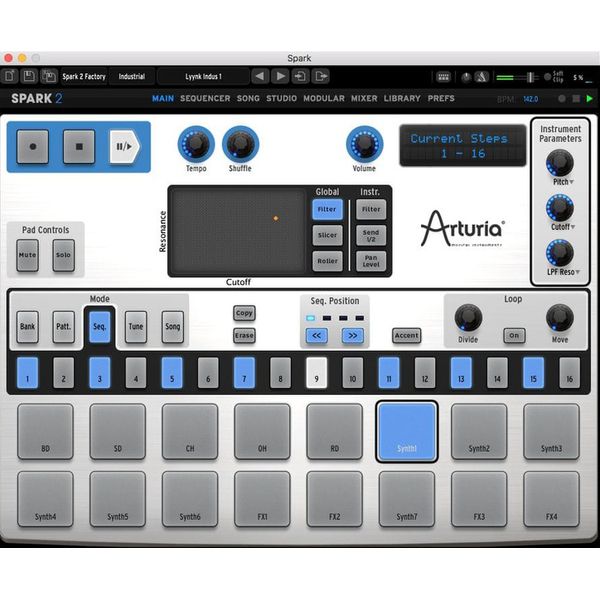Switch to the STUDIO tab
Image resolution: width=600 pixels, height=600 pixels.
[281, 98]
